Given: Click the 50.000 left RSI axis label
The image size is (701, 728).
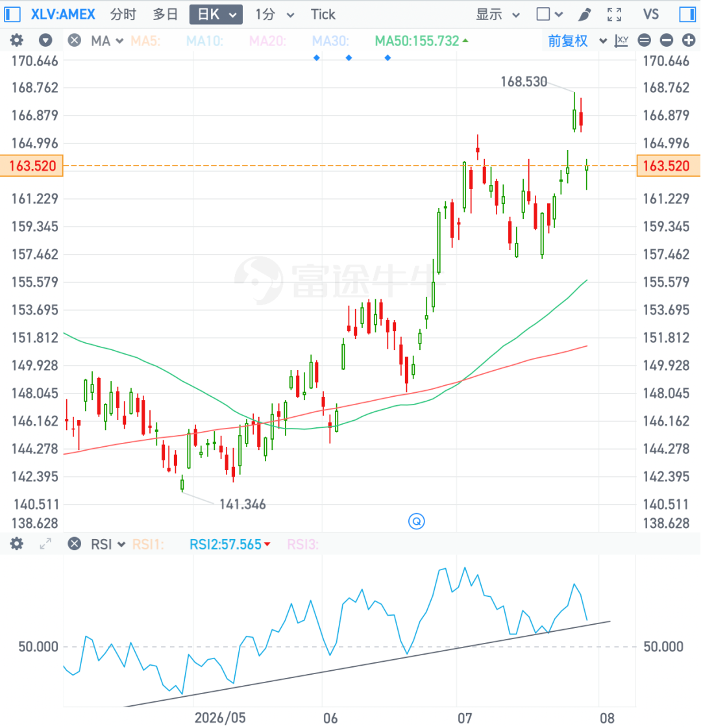Looking at the screenshot, I should tap(38, 647).
